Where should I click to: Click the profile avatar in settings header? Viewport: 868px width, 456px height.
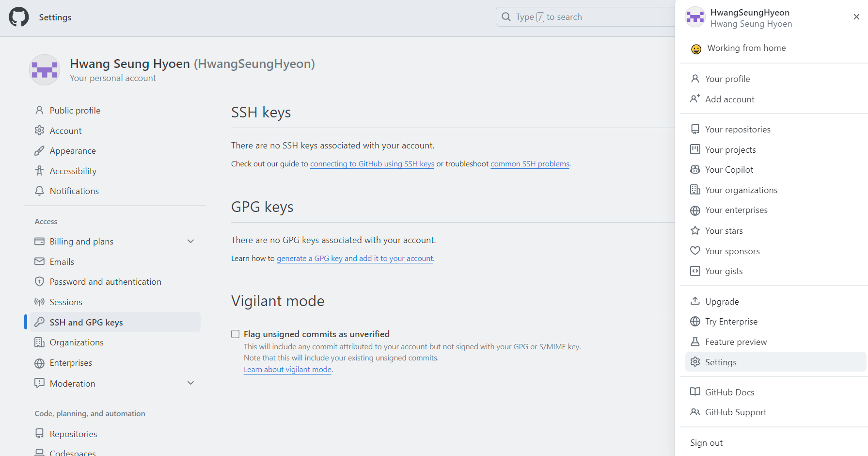(x=45, y=70)
